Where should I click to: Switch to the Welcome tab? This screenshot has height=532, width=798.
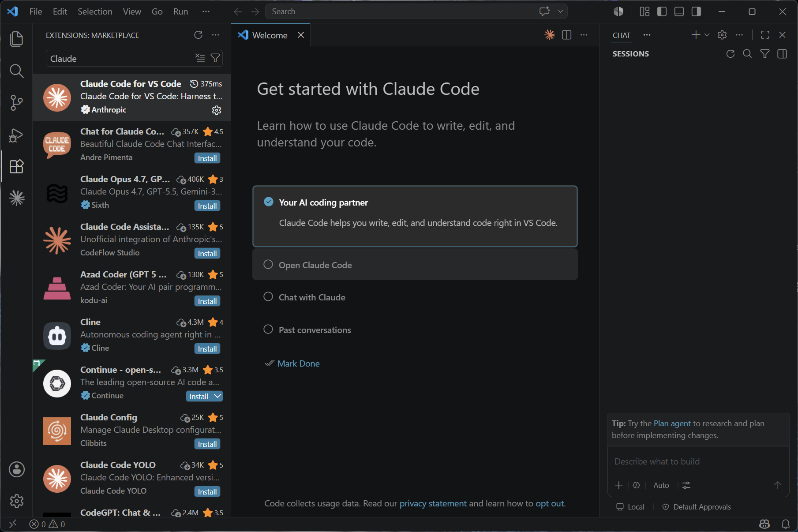tap(270, 35)
